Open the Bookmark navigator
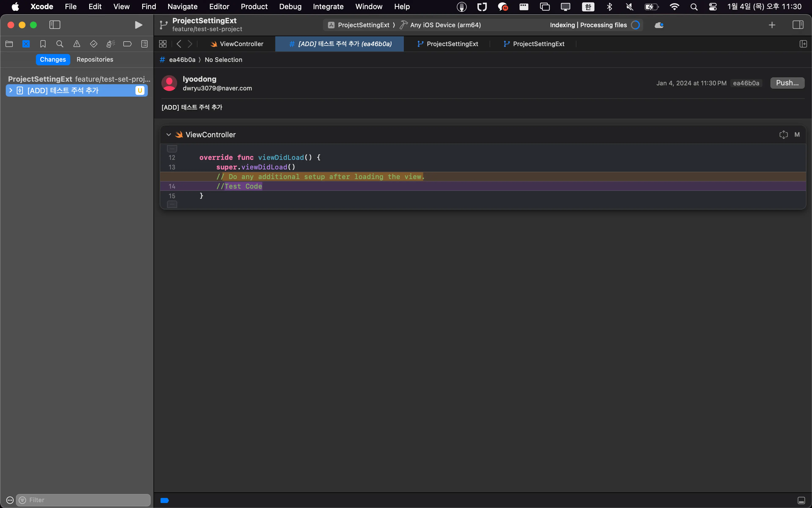 pos(43,44)
